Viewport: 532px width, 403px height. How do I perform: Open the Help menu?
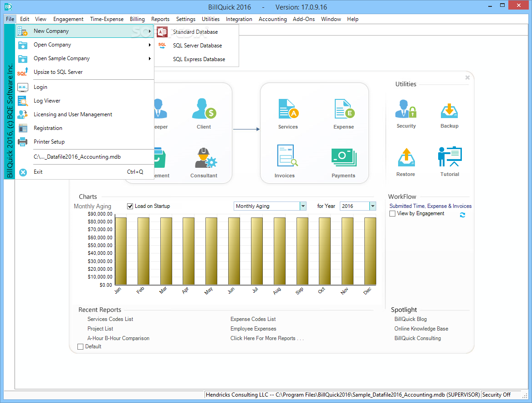point(353,19)
